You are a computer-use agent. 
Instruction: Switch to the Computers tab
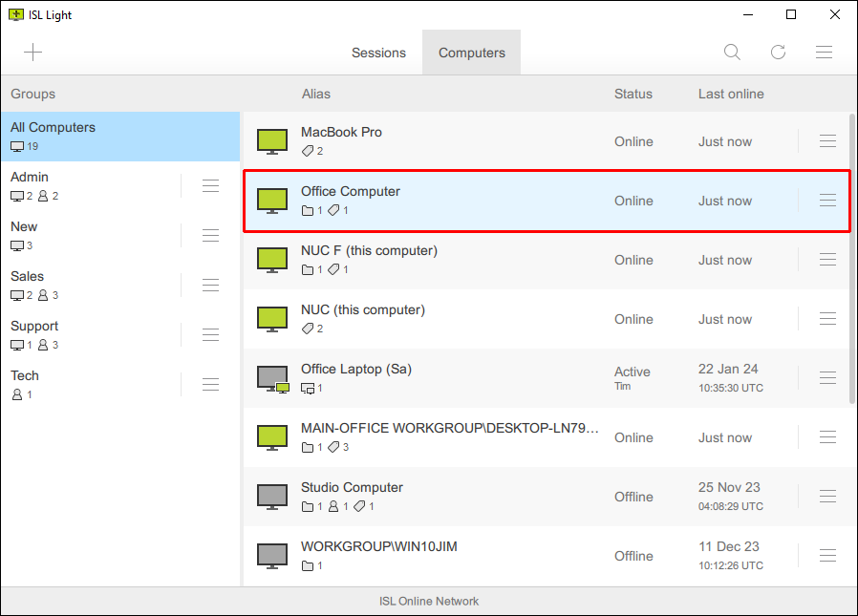click(471, 53)
